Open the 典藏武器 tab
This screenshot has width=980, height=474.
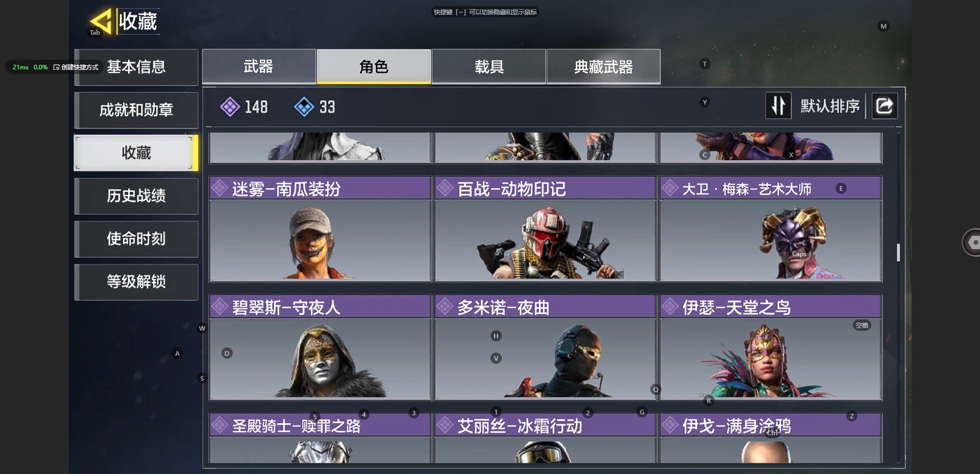[603, 66]
